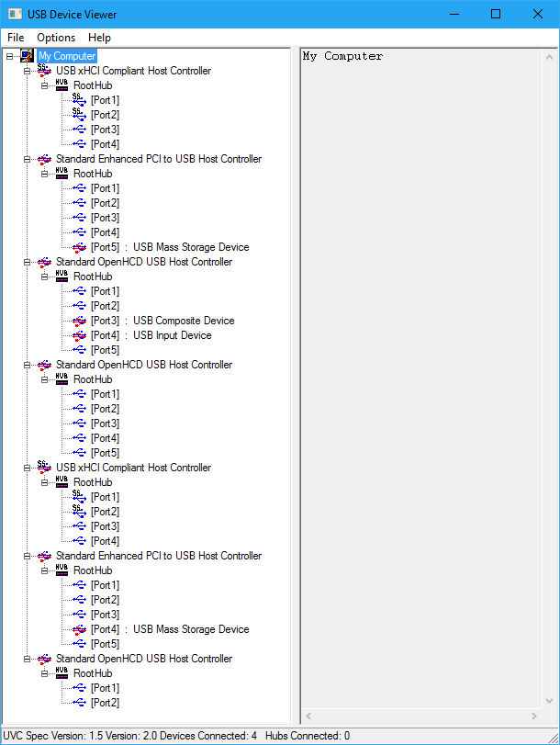Viewport: 560px width, 745px height.
Task: Collapse the My Computer tree root
Action: 9,56
